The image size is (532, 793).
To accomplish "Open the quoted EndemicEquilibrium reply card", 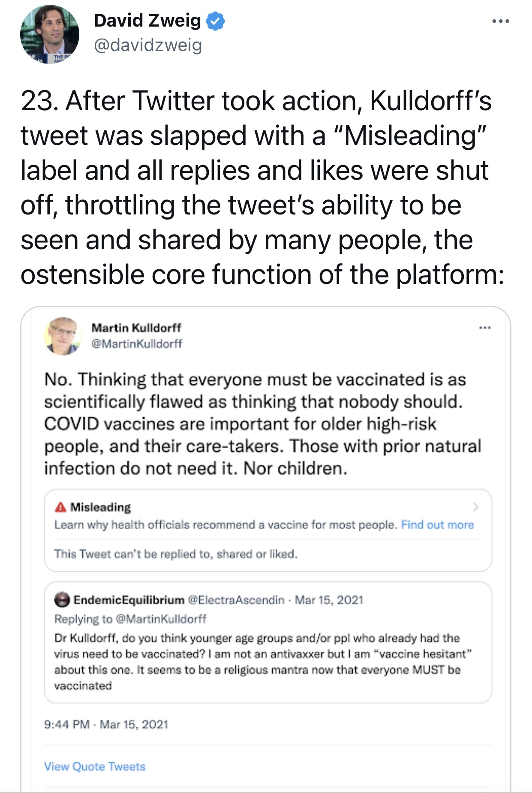I will click(x=268, y=642).
